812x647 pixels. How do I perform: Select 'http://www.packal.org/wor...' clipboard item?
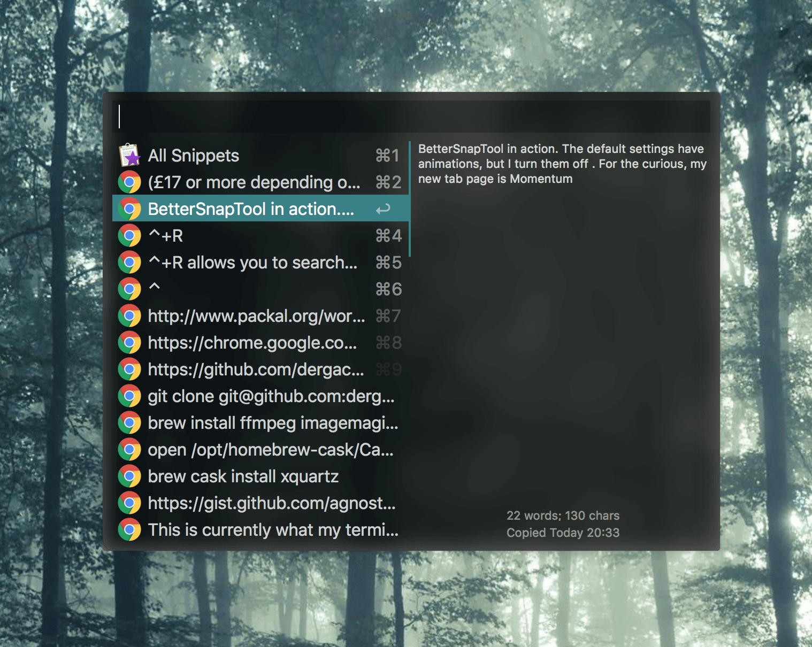pyautogui.click(x=261, y=315)
